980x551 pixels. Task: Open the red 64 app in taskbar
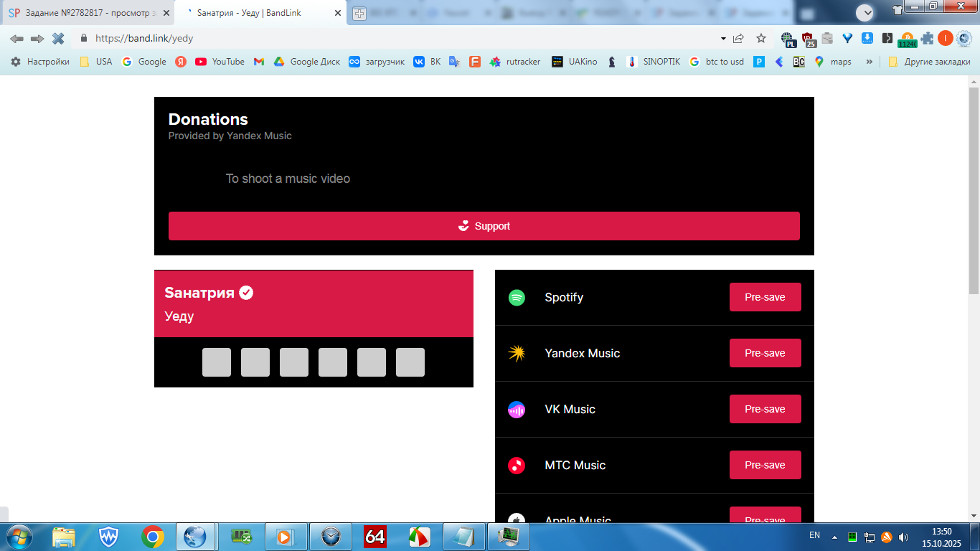pos(375,537)
